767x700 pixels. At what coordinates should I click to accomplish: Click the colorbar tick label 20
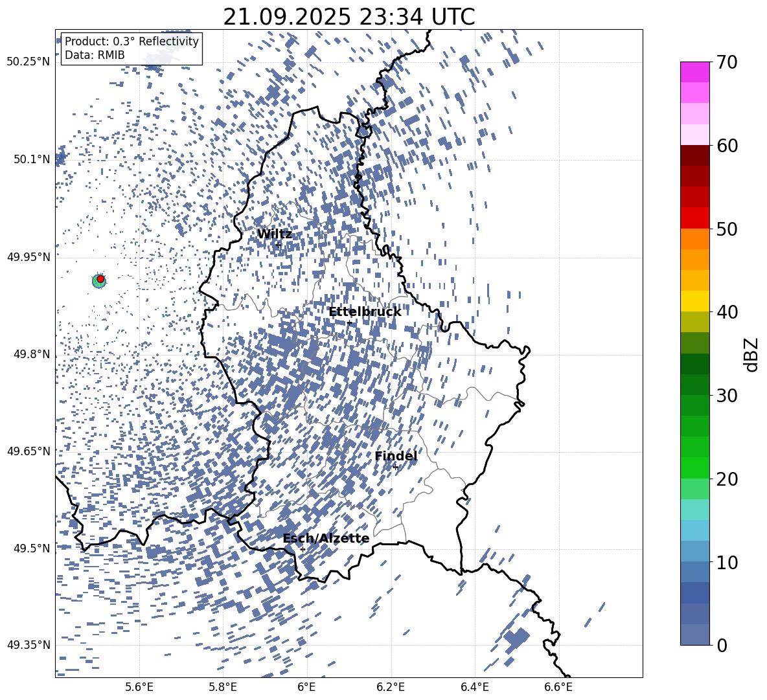point(727,479)
